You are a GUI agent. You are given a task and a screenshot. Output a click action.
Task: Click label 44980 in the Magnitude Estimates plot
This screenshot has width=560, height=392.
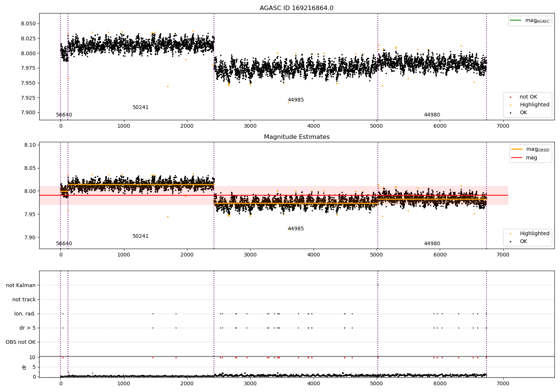pos(432,244)
